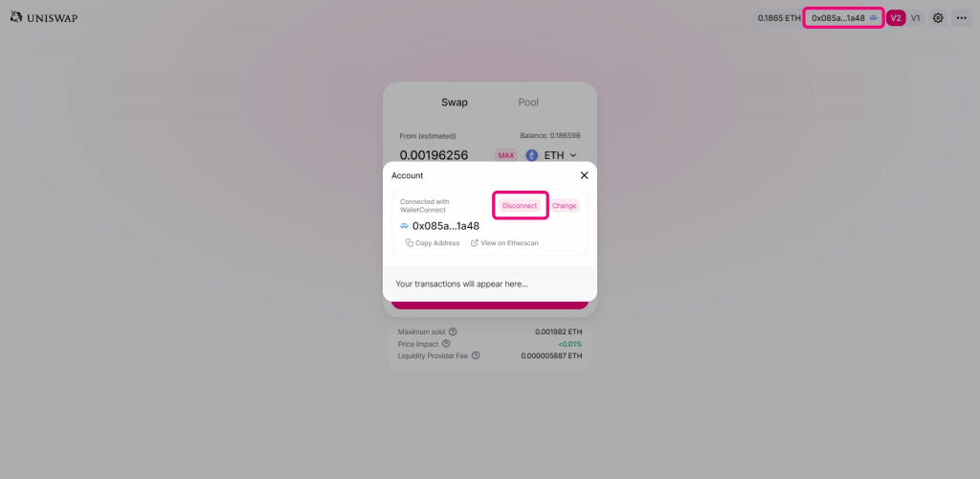Click the Uniswap unicorn logo

(x=16, y=17)
